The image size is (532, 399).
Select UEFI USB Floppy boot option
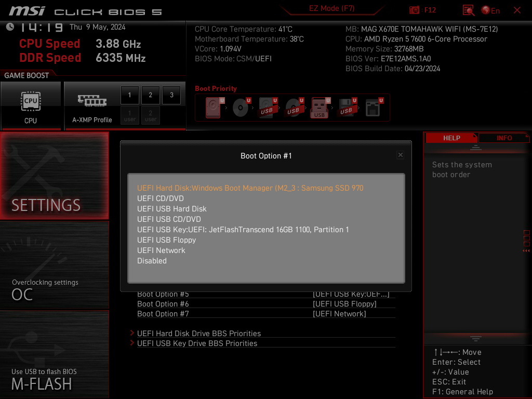pyautogui.click(x=166, y=240)
